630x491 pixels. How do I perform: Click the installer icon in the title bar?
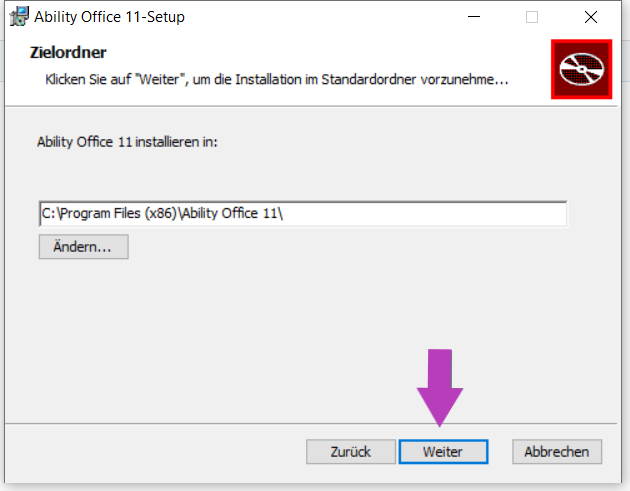(19, 16)
